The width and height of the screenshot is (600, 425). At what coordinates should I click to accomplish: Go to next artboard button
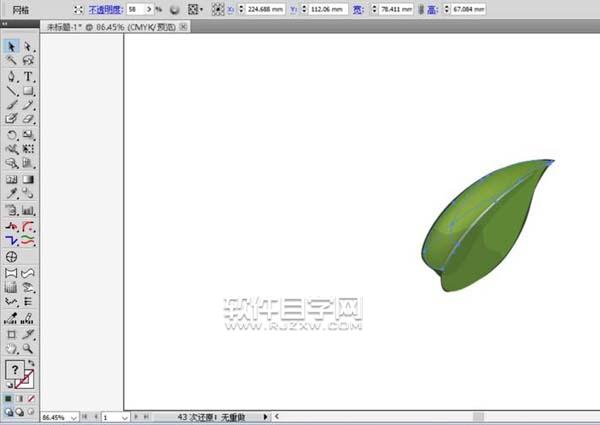(x=135, y=416)
